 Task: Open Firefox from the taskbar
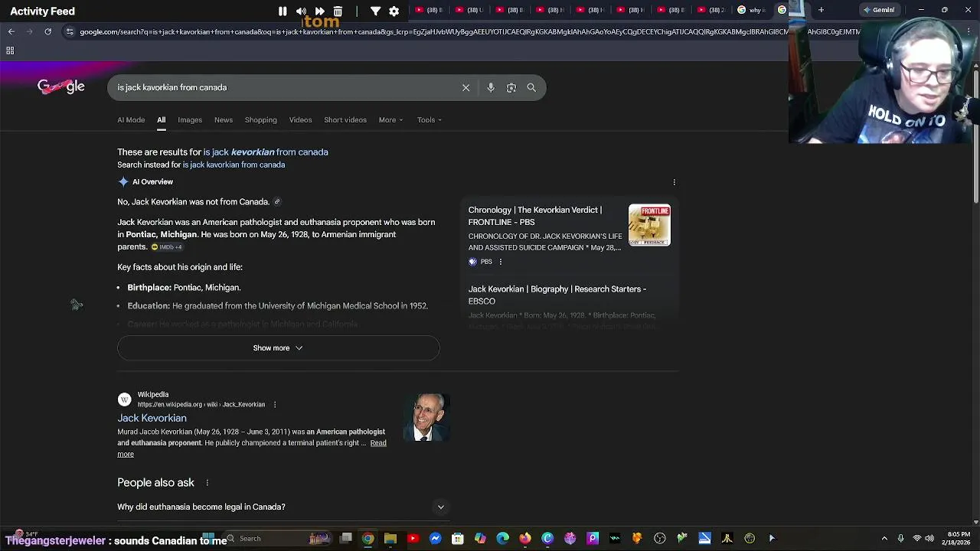pos(525,539)
